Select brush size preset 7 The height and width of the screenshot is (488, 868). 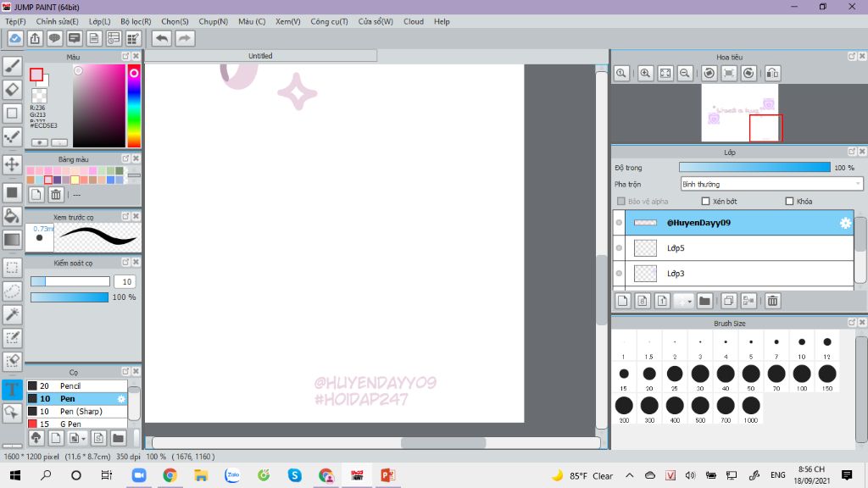coord(776,346)
